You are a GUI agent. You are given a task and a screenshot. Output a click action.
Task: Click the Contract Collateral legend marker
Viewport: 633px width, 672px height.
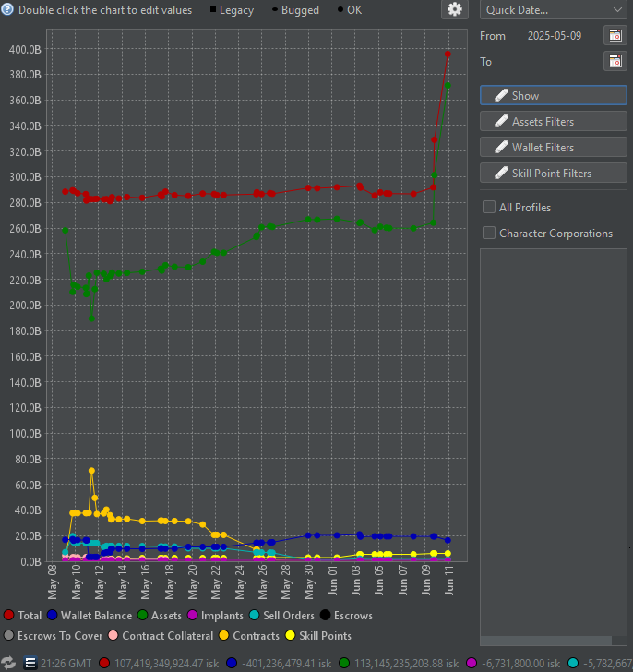[113, 636]
